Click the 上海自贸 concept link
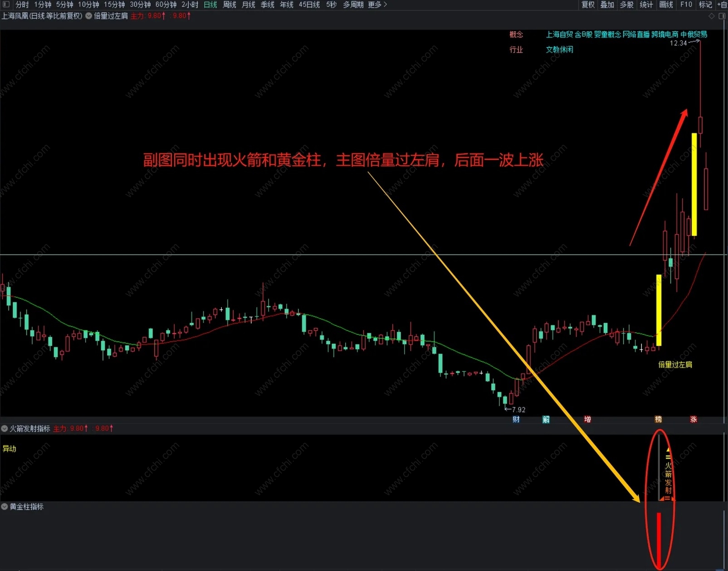Screen dimensions: 728x571 [x=559, y=34]
